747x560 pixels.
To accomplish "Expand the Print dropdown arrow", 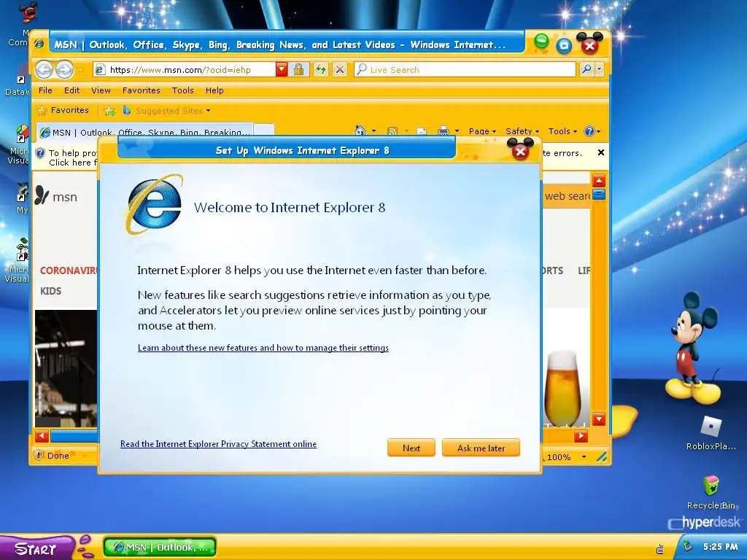I will [x=457, y=131].
